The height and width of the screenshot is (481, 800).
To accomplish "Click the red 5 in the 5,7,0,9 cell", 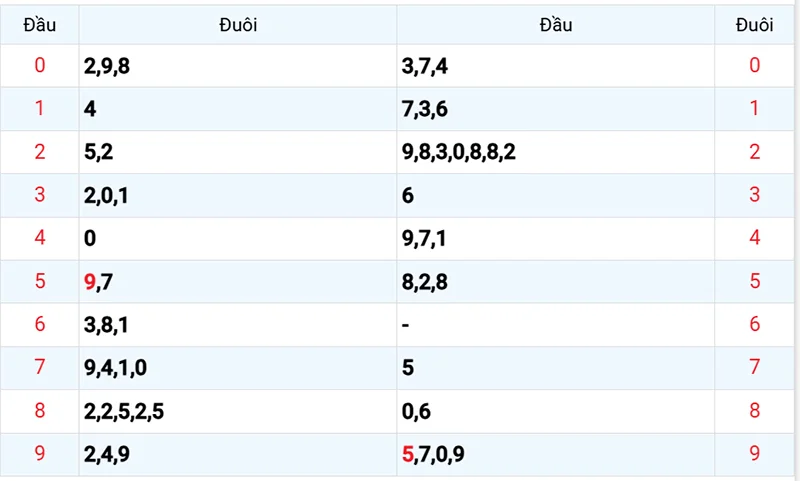I will [407, 455].
